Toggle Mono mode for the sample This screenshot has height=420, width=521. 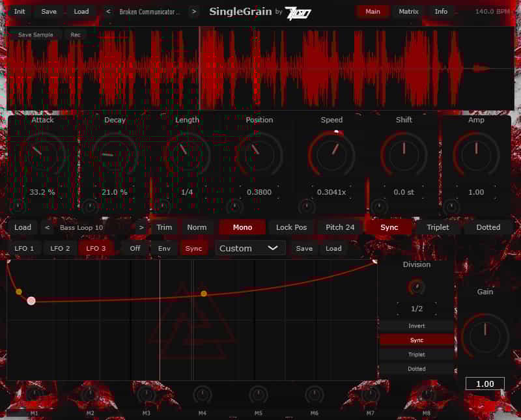click(242, 227)
